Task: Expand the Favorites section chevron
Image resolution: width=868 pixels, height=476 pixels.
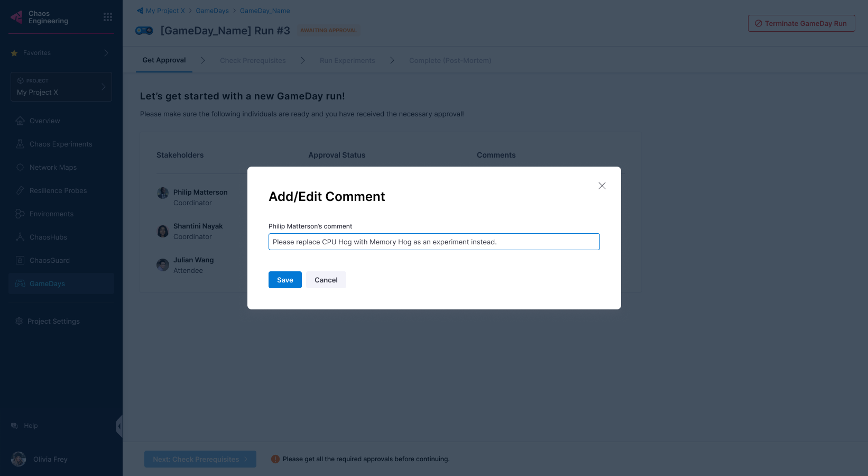Action: point(106,53)
